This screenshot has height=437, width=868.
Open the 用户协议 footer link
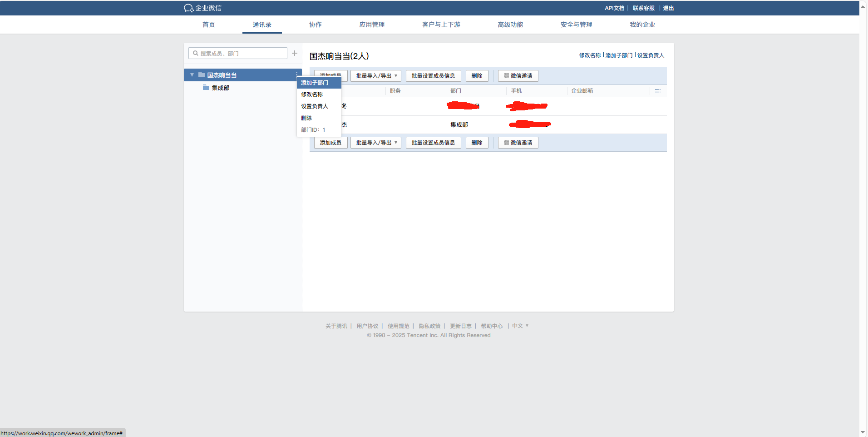pyautogui.click(x=367, y=326)
